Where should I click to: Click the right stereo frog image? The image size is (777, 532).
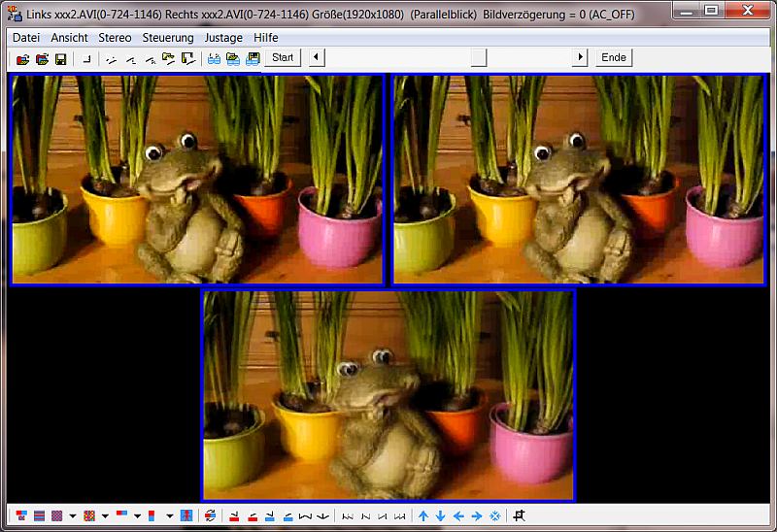click(579, 180)
